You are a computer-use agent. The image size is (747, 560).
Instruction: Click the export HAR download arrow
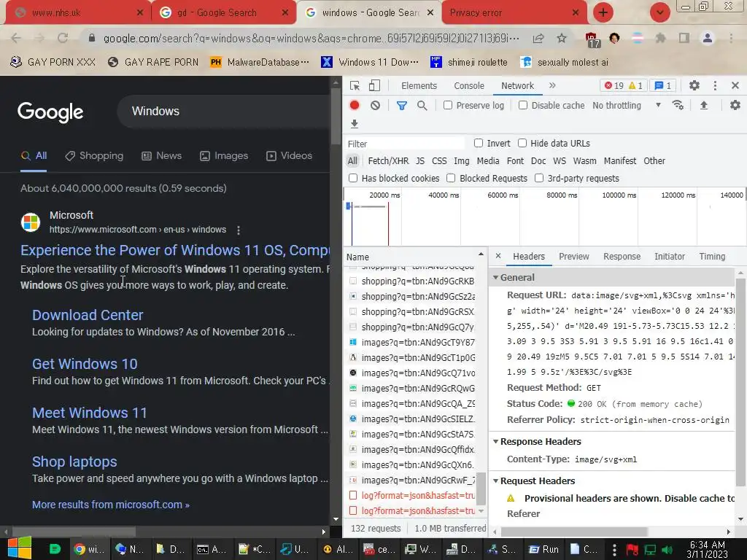354,124
